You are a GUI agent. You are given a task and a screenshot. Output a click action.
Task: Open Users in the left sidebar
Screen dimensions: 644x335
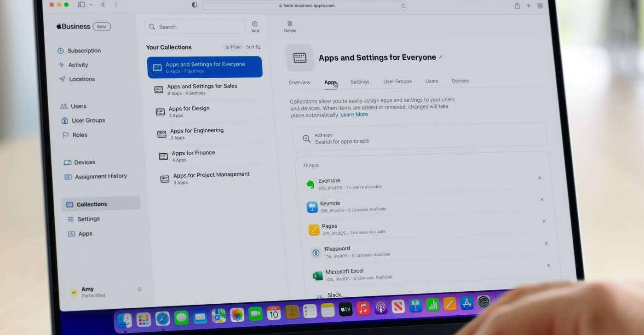pos(73,106)
